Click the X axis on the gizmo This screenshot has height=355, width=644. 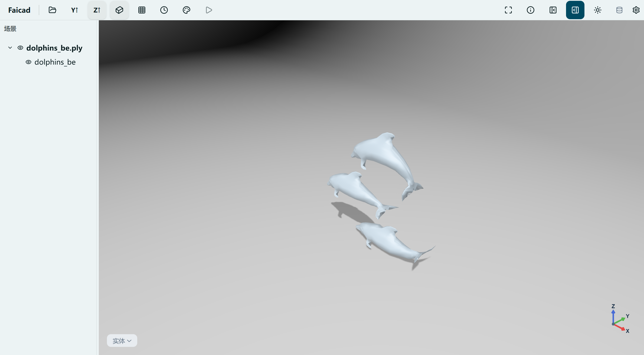627,331
